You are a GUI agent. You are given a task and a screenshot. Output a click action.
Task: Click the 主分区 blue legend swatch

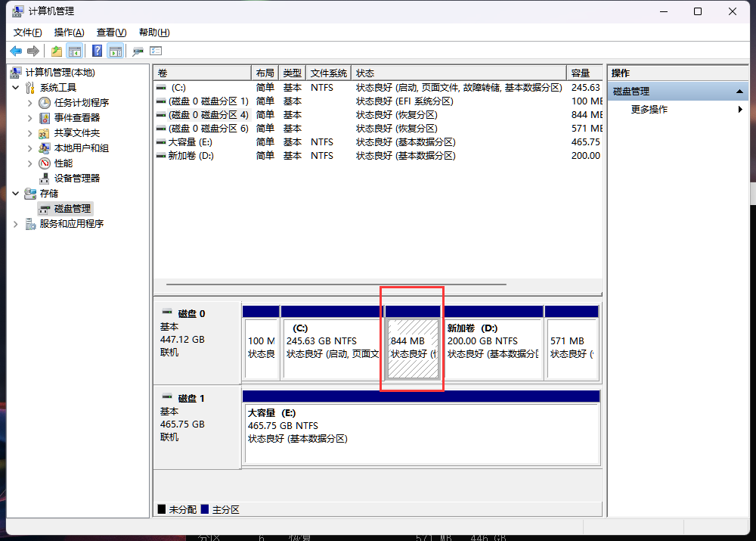pos(205,509)
